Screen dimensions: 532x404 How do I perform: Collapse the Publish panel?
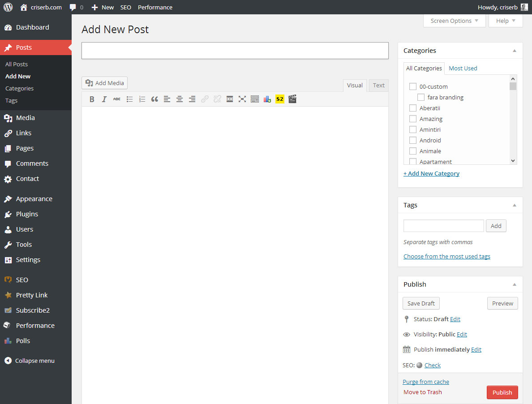tap(515, 284)
